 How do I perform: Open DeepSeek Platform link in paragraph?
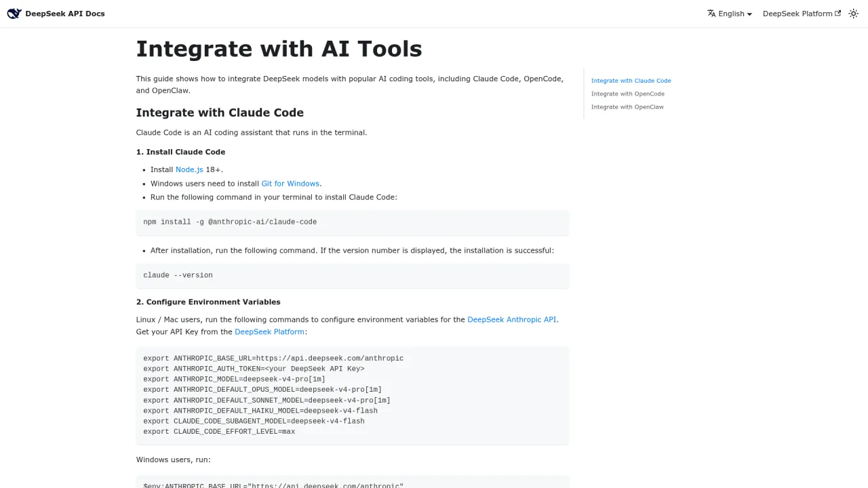point(269,331)
